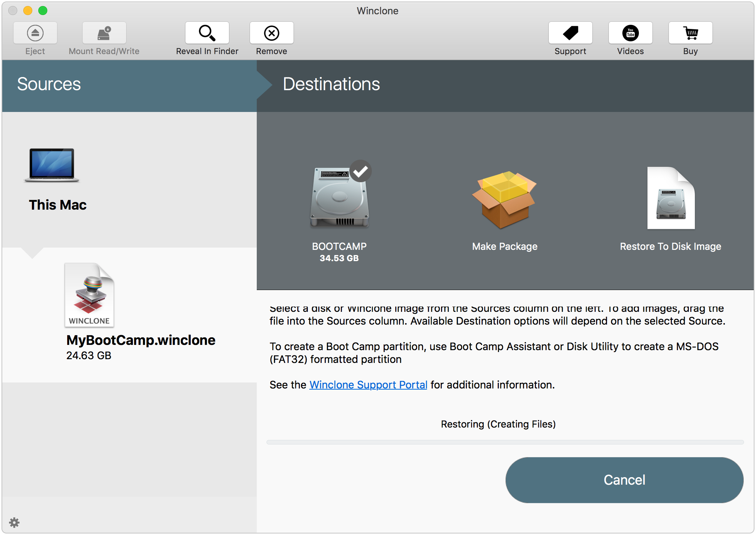Click the Remove circled-X icon
Viewport: 756px width, 535px height.
pyautogui.click(x=272, y=33)
